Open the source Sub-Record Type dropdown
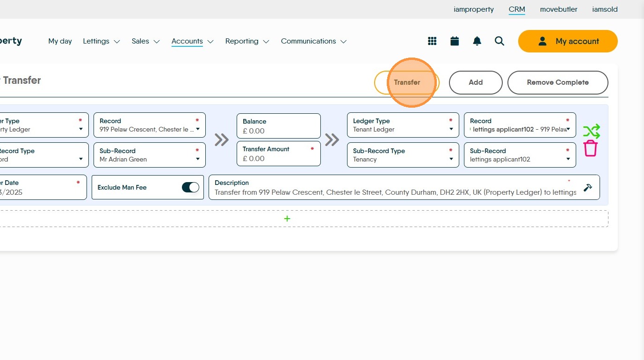Screen dimensions: 644x360 coord(44,155)
